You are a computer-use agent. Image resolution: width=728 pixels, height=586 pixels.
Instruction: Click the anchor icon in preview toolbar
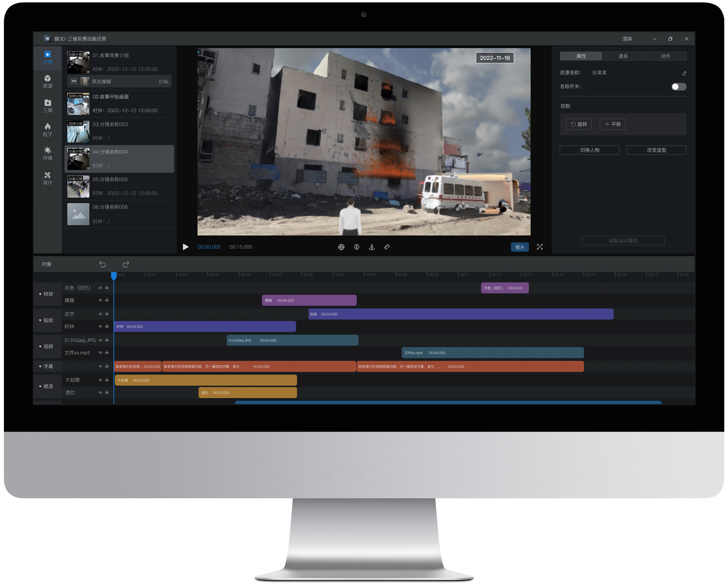372,247
